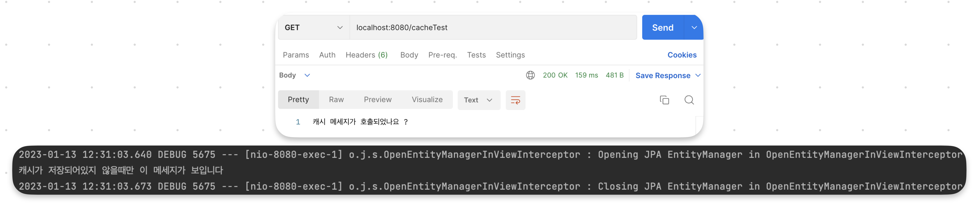The width and height of the screenshot is (980, 209).
Task: Send the request
Action: [663, 27]
